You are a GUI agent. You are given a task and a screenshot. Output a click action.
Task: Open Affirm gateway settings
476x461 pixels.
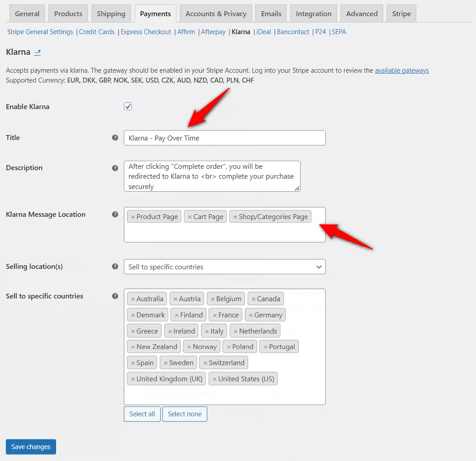186,32
